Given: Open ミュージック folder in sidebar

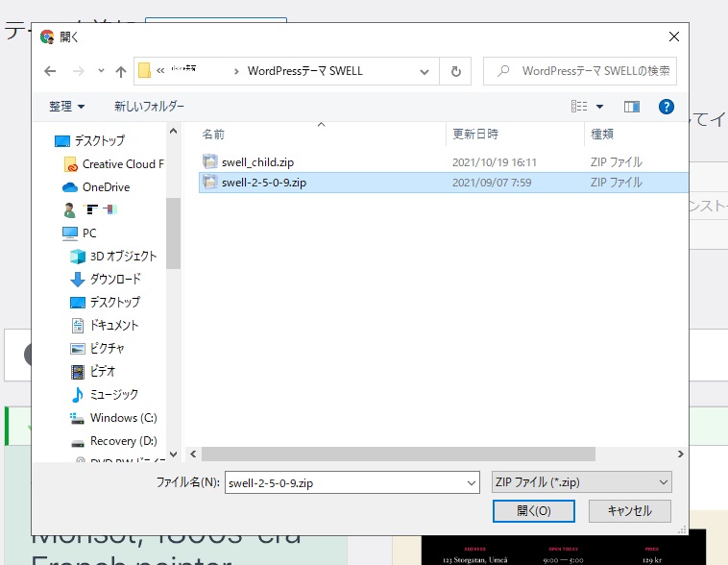Looking at the screenshot, I should pos(105,395).
